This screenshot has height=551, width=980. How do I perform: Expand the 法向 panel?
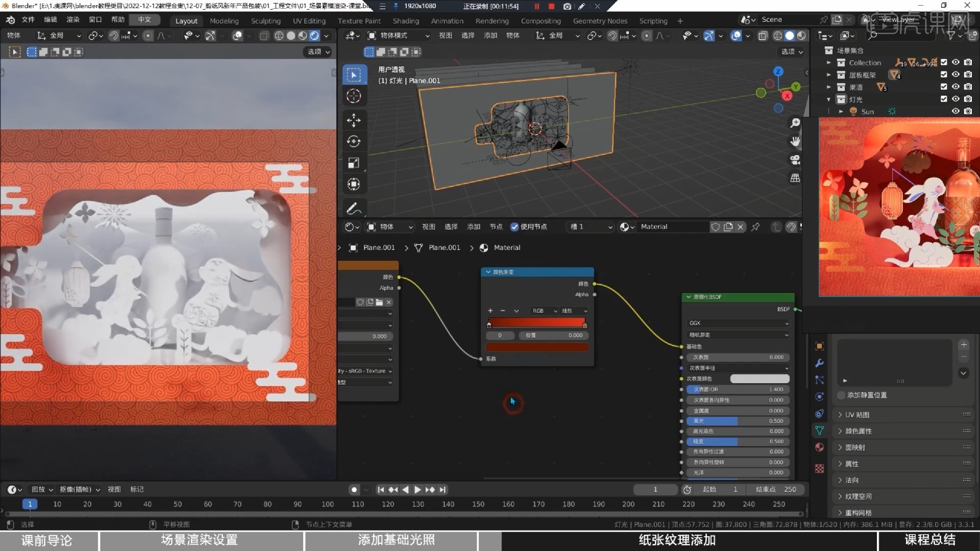904,480
